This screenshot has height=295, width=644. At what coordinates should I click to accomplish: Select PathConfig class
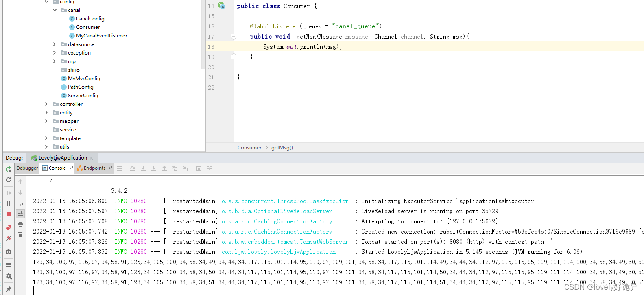point(81,87)
